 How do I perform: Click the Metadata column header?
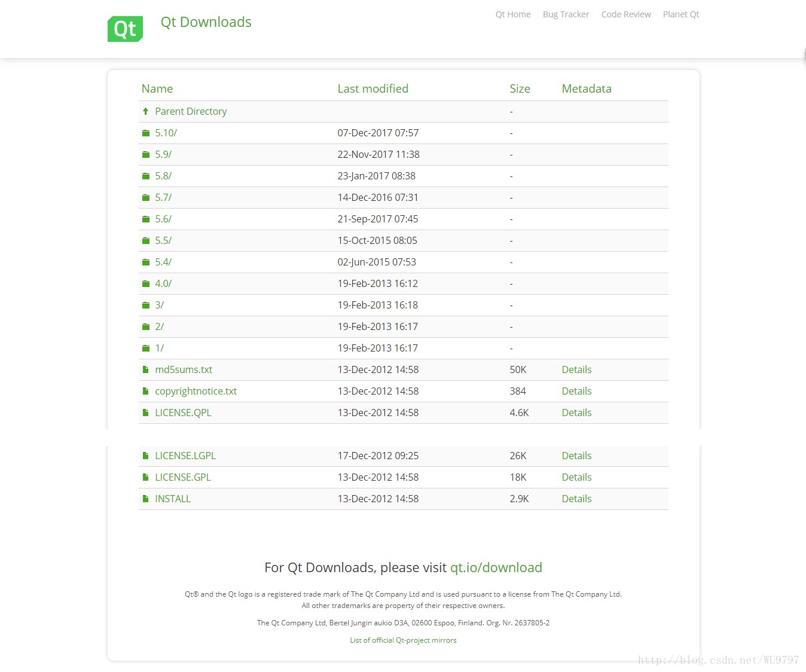tap(587, 88)
